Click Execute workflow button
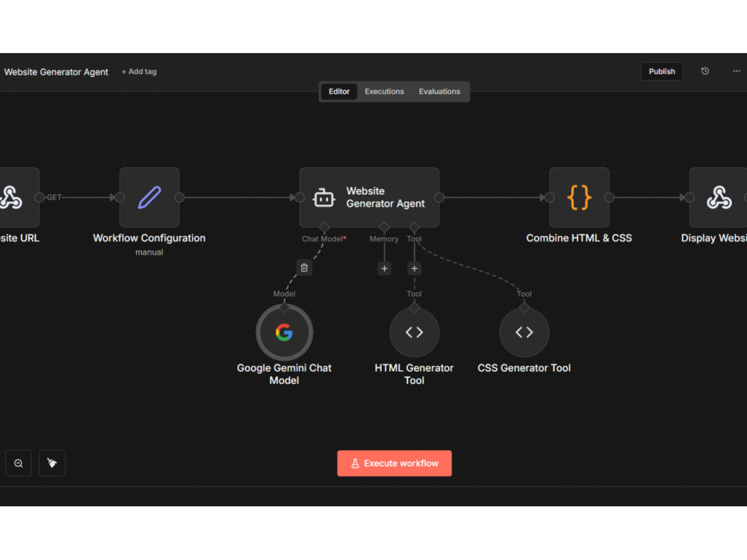The image size is (747, 560). (x=394, y=464)
